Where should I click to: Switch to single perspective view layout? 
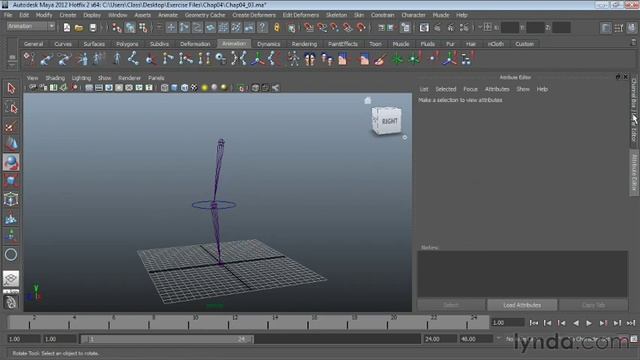11,279
